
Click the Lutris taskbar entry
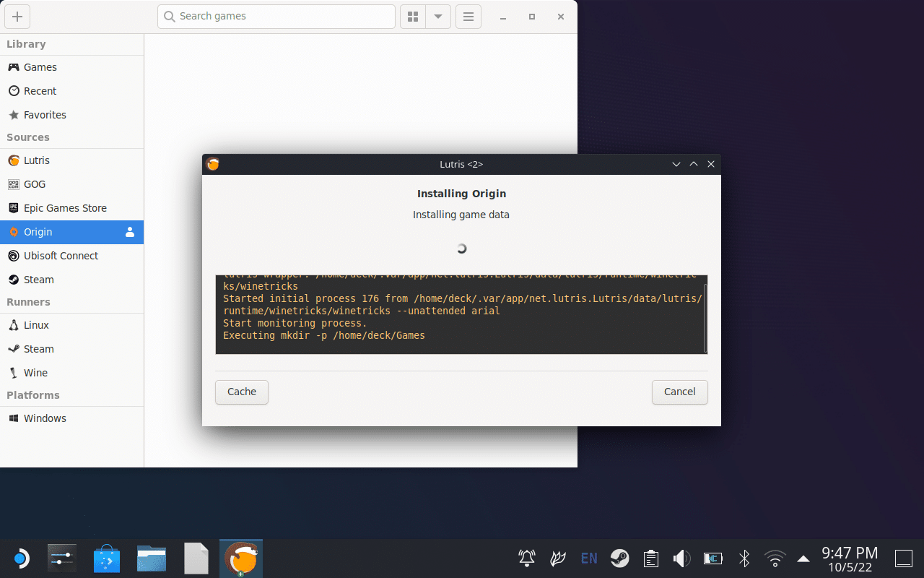coord(241,558)
